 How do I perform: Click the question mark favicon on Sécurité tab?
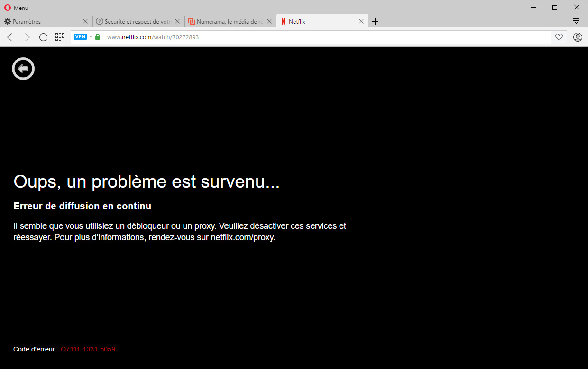coord(100,21)
